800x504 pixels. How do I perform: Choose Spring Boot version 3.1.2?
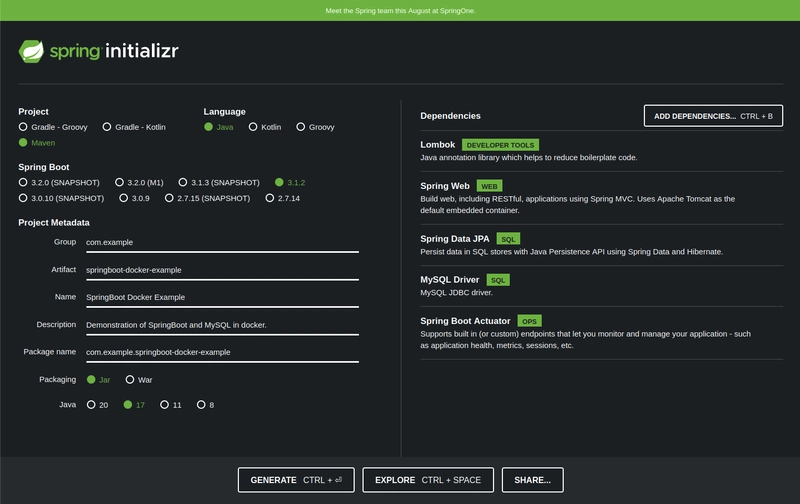(x=290, y=183)
